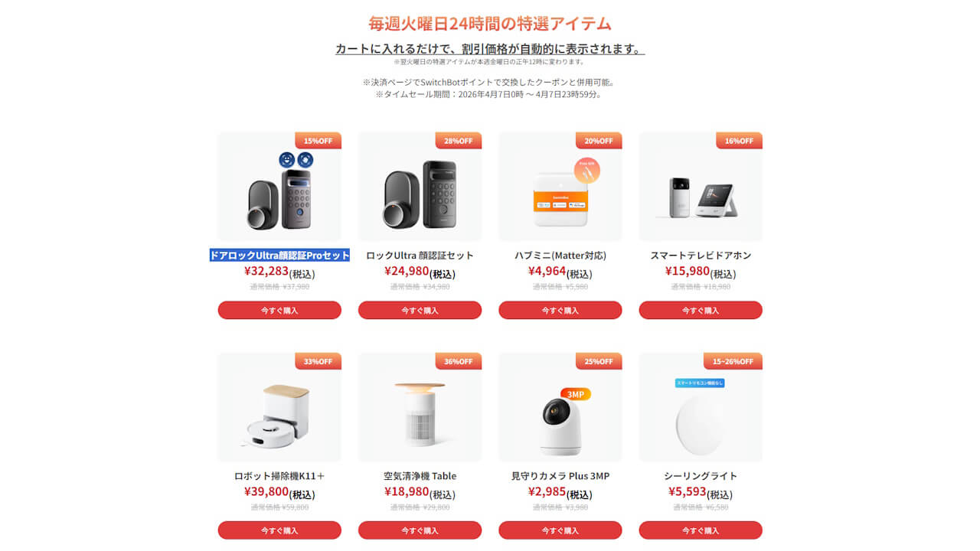The image size is (980, 551).
Task: Purchase the シーリングライト now
Action: click(x=701, y=530)
